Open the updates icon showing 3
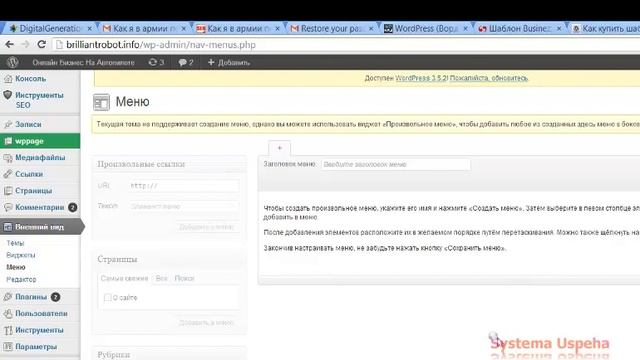Image resolution: width=640 pixels, height=360 pixels. tap(156, 62)
